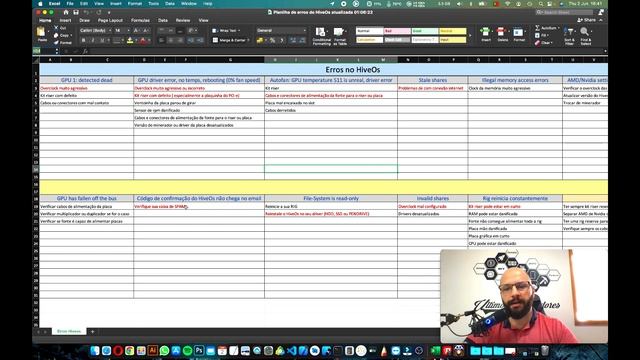Screen dimensions: 640x360
Task: Collapse the ribbon with chevron near Share
Action: (601, 20)
